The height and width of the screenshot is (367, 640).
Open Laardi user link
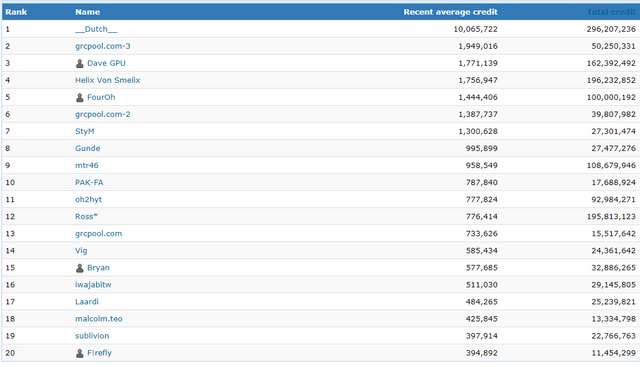click(x=87, y=302)
